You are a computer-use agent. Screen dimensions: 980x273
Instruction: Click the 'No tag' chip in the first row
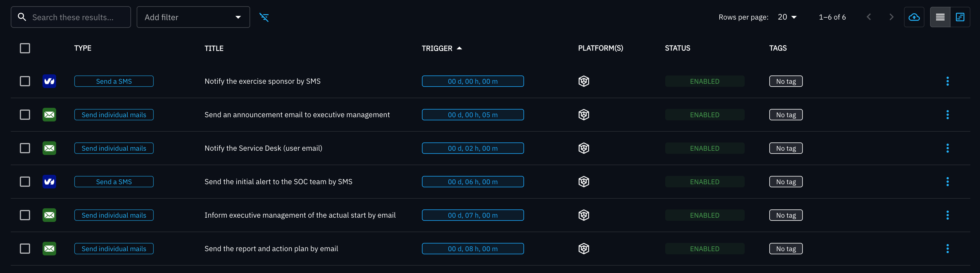[x=785, y=81]
